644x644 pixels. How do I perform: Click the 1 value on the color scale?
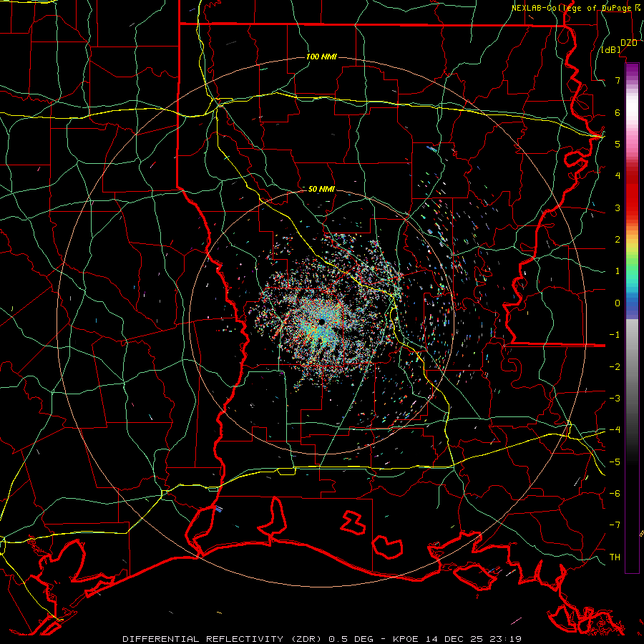[618, 271]
